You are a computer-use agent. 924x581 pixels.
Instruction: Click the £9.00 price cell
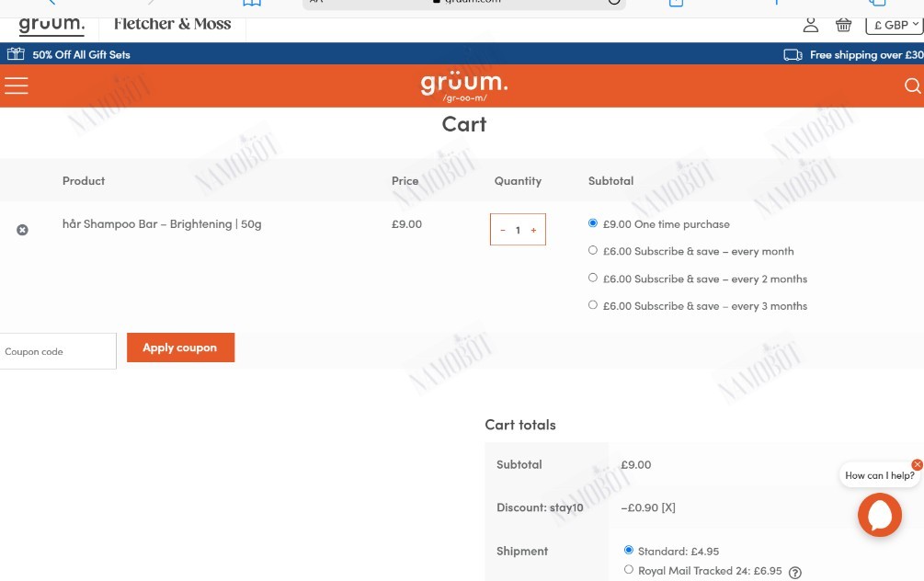pos(406,224)
